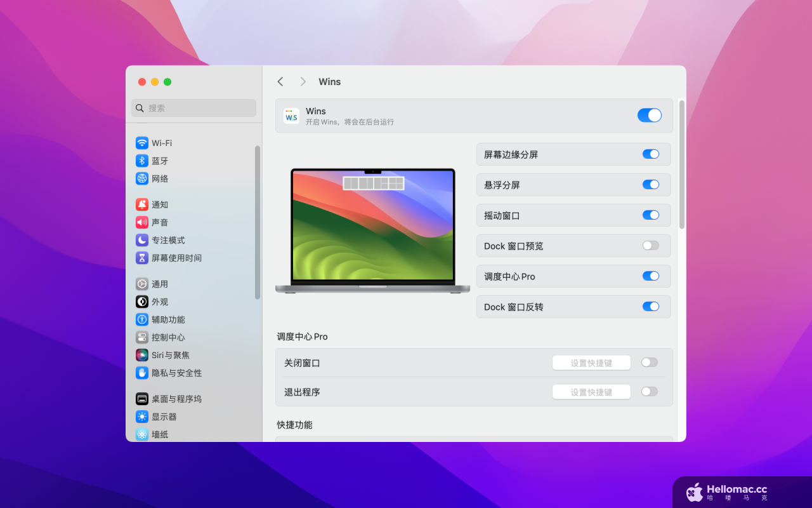Click the 控制中心 icon

(142, 337)
